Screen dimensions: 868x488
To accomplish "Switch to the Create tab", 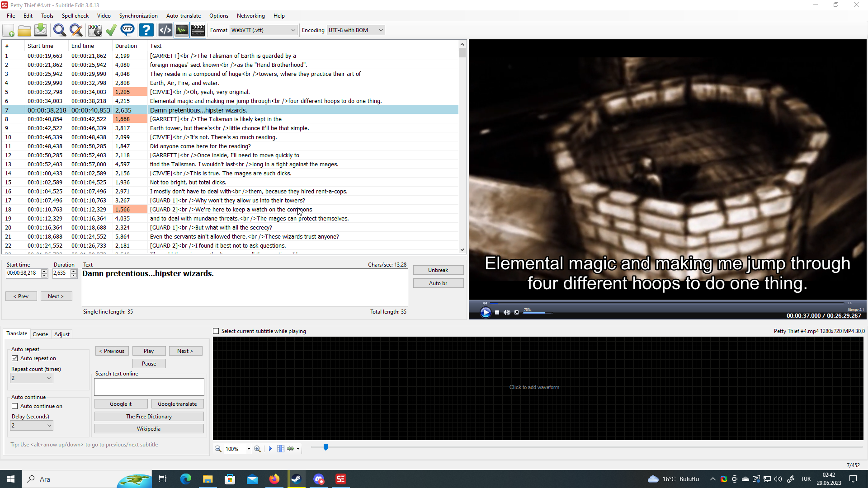I will (40, 334).
